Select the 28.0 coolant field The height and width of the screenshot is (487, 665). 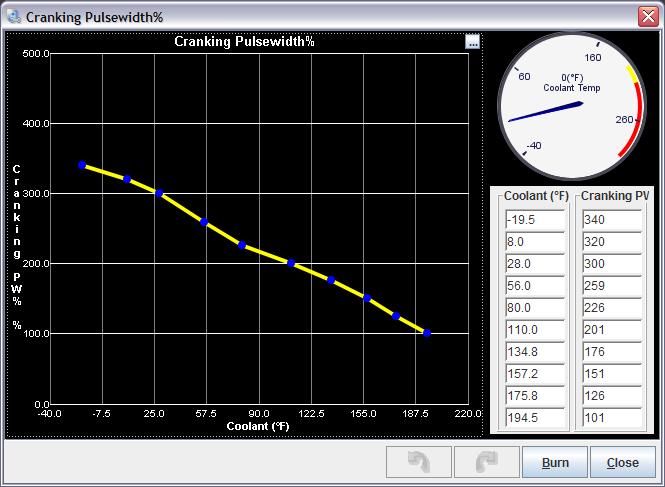[x=536, y=264]
